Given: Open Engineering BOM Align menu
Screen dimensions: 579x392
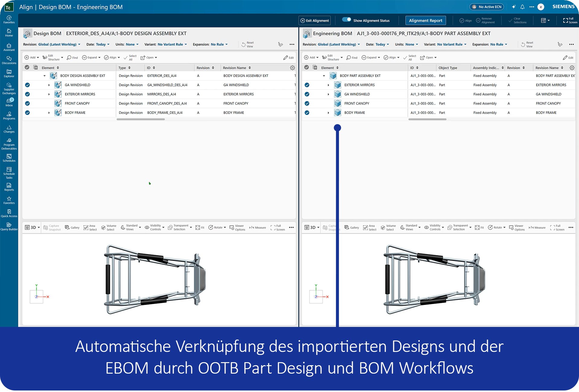Looking at the screenshot, I should pyautogui.click(x=391, y=58).
